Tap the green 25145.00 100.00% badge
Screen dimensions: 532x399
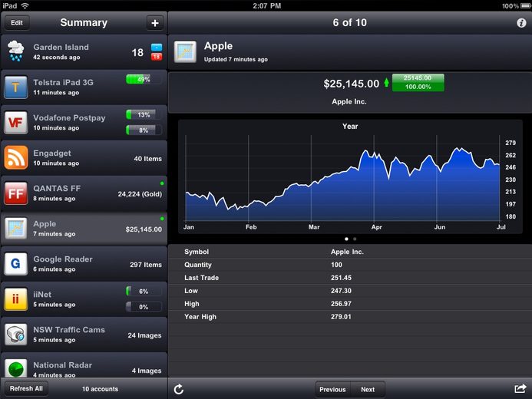tap(418, 82)
